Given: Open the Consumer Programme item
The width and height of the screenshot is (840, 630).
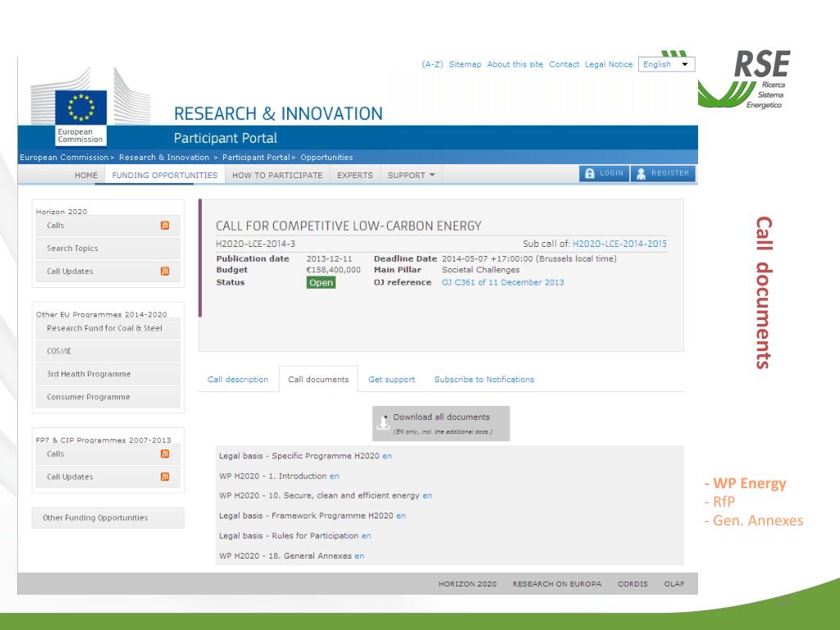Looking at the screenshot, I should (x=107, y=397).
